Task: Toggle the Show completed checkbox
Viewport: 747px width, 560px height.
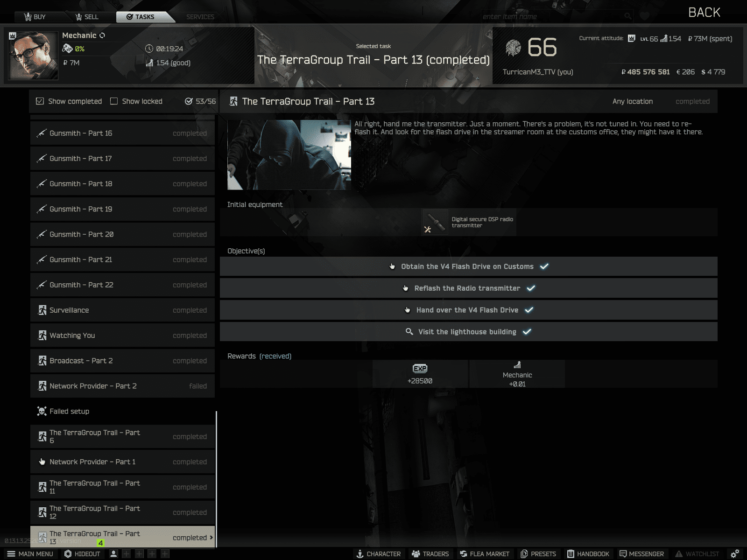Action: click(x=40, y=101)
